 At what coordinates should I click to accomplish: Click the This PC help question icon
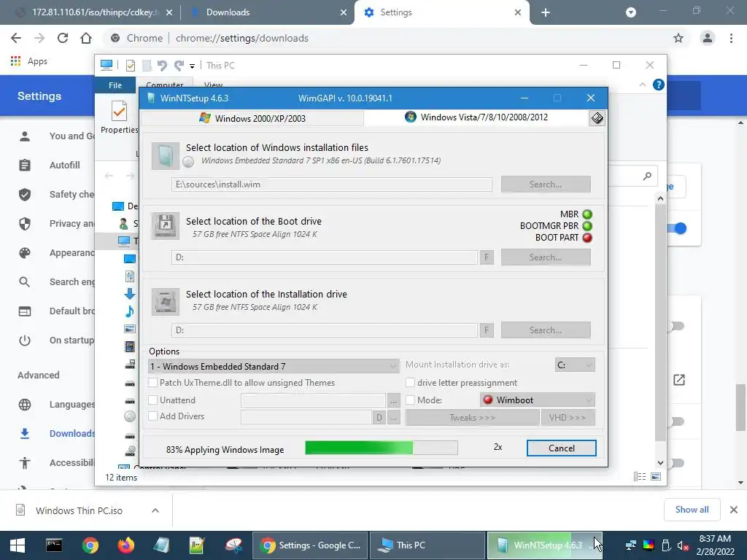click(x=659, y=85)
